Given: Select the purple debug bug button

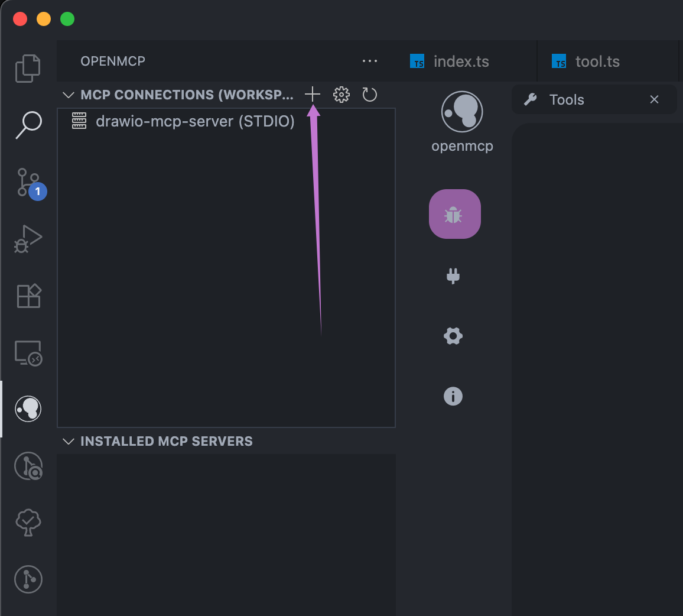Looking at the screenshot, I should pyautogui.click(x=454, y=214).
